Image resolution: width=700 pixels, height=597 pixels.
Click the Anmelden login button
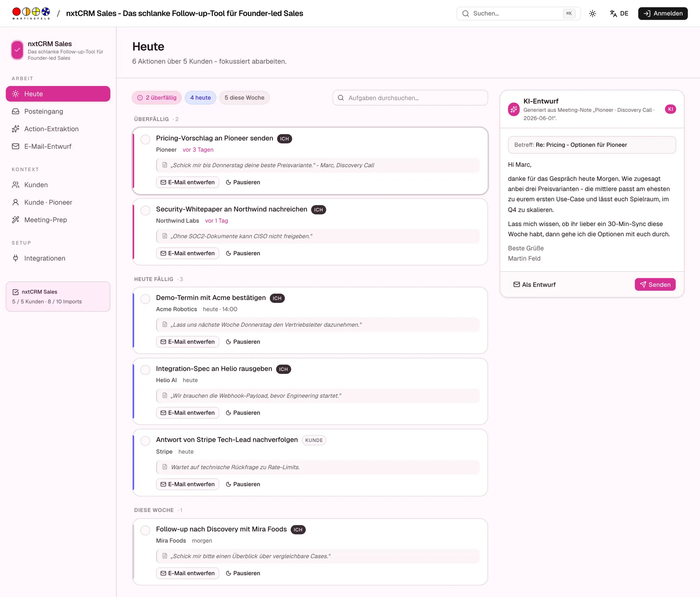pos(663,13)
